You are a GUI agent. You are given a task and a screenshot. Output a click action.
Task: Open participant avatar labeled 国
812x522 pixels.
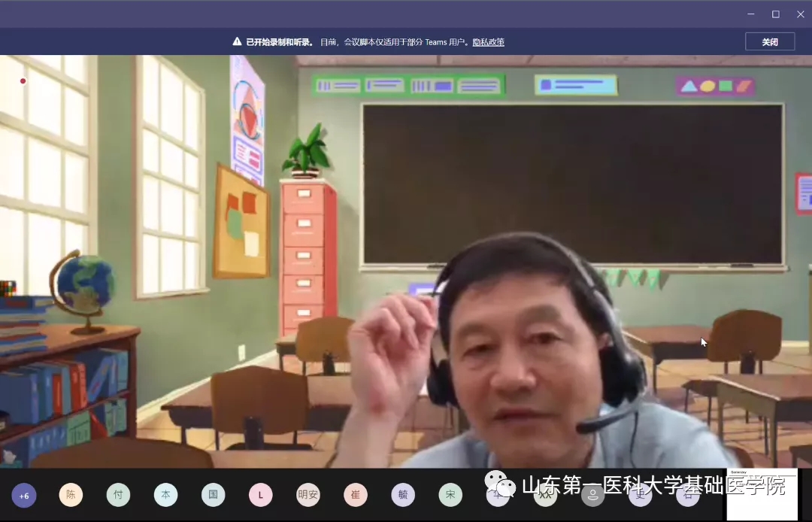[213, 495]
